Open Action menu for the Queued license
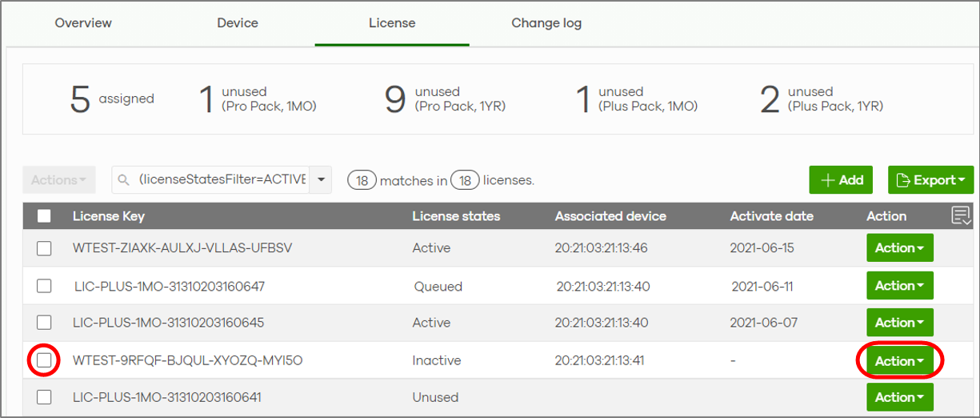 pos(899,286)
